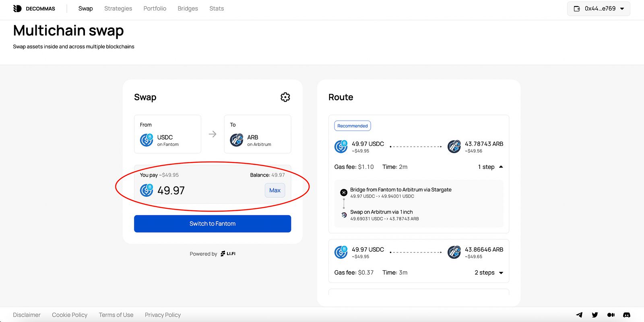Viewport: 644px width, 322px height.
Task: Click the LI.FI logo
Action: coord(228,253)
